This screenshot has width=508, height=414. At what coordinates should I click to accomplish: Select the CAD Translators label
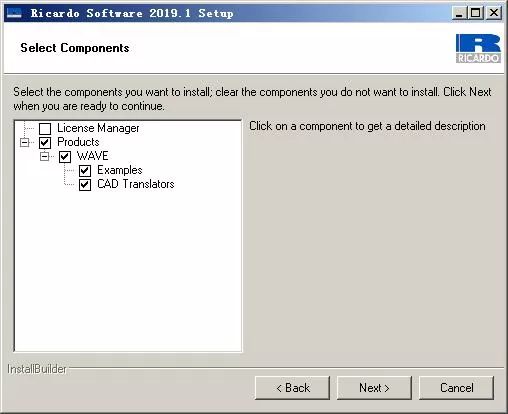(x=136, y=184)
